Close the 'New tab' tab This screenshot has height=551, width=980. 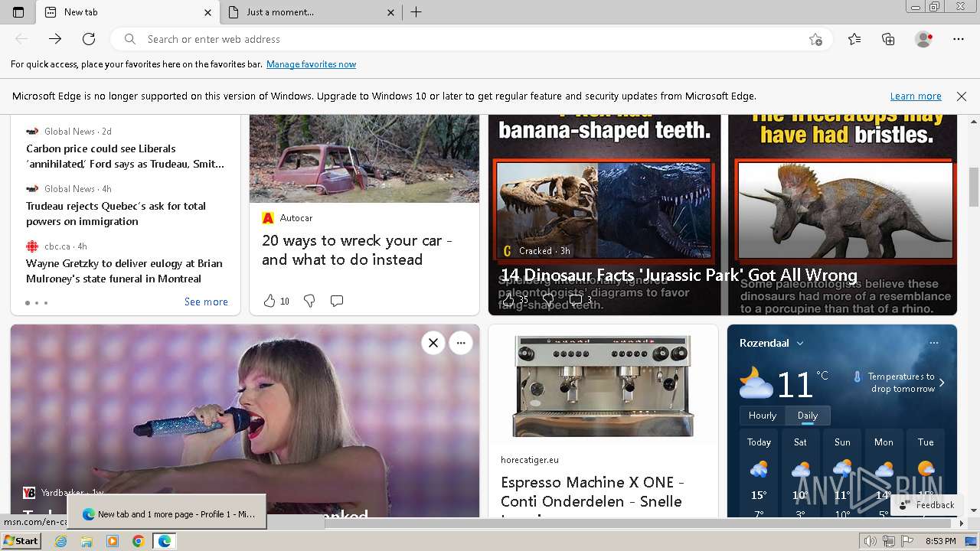(x=207, y=12)
